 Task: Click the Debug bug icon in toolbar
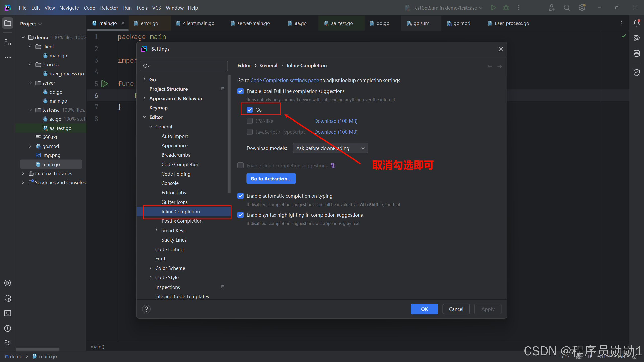506,8
